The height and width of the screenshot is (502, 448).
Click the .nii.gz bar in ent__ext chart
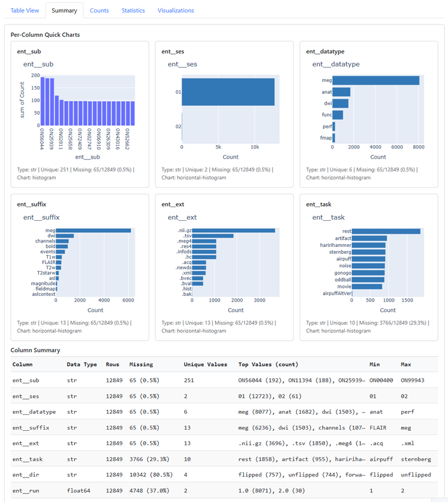[233, 231]
